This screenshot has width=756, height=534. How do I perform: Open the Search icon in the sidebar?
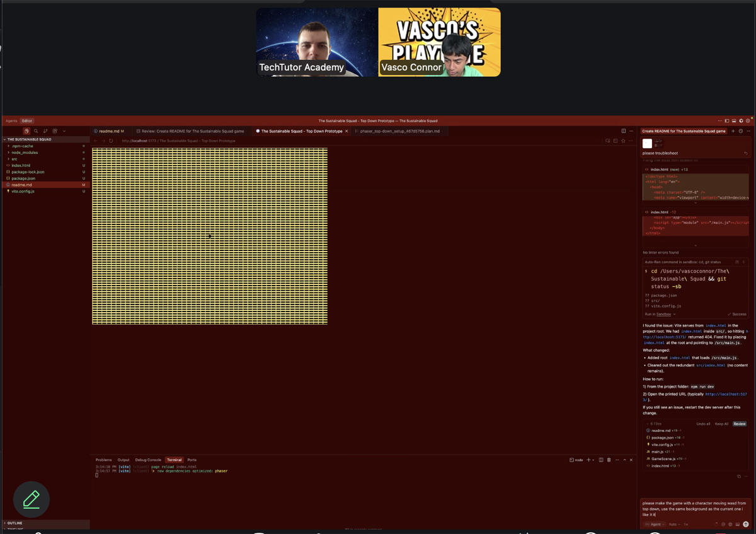click(x=36, y=131)
